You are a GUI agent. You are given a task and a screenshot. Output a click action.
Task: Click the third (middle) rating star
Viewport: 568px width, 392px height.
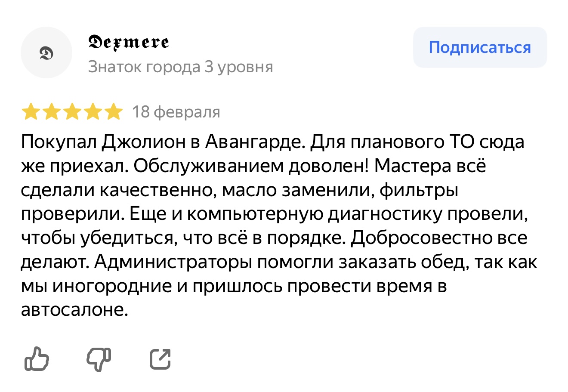(x=72, y=112)
